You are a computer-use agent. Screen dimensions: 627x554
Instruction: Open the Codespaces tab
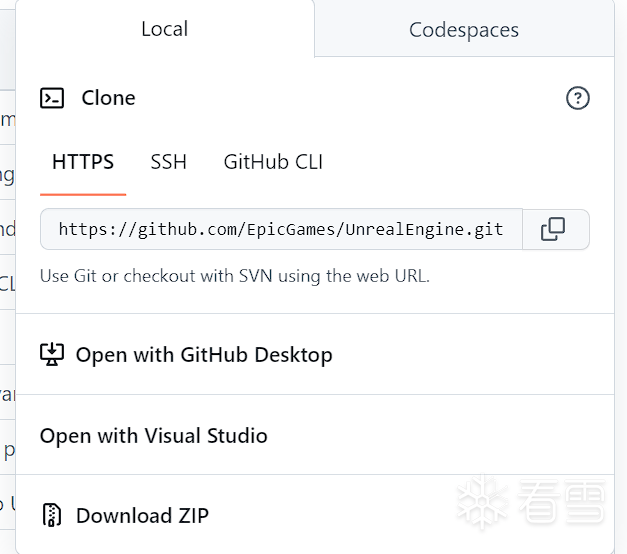pyautogui.click(x=464, y=30)
